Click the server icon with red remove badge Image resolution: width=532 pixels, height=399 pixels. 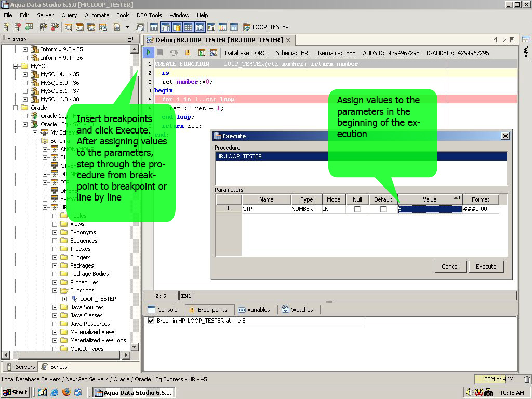18,27
